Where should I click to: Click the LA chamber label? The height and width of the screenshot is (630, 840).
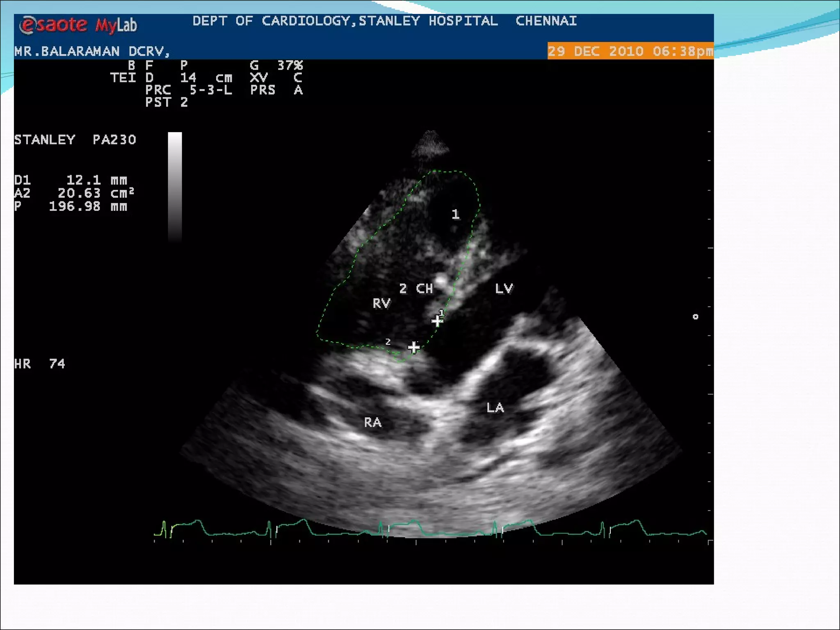pos(495,408)
